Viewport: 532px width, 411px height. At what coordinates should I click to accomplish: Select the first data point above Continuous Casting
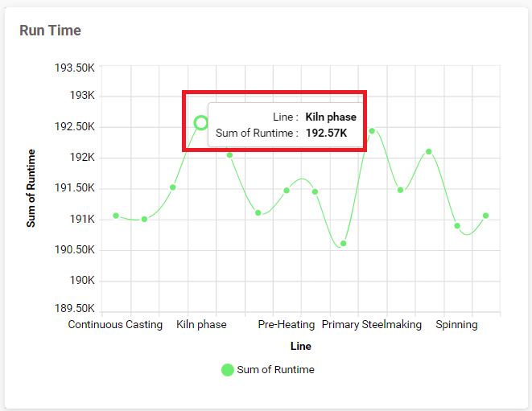116,216
